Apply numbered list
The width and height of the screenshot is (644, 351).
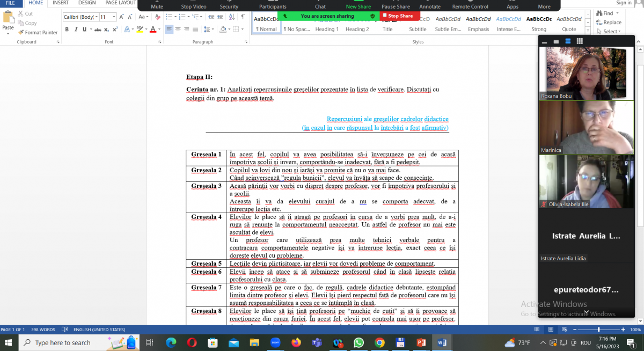pyautogui.click(x=184, y=17)
